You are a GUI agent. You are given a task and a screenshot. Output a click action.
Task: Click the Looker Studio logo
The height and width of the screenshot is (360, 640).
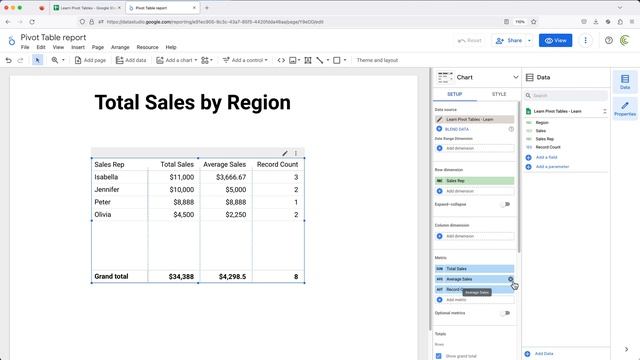point(11,40)
